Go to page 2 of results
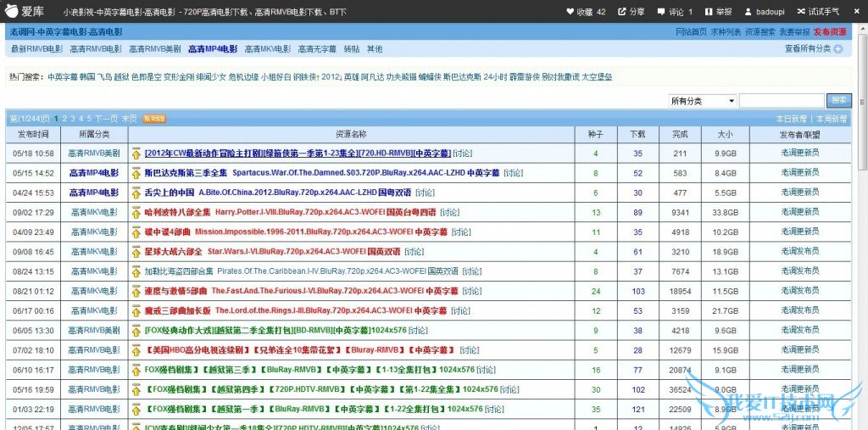Image resolution: width=868 pixels, height=430 pixels. click(64, 119)
